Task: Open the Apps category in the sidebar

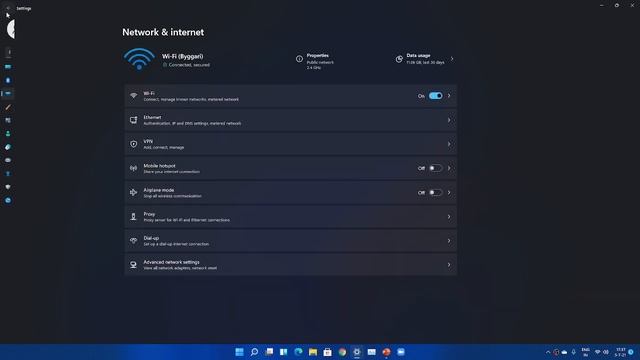Action: [x=8, y=120]
